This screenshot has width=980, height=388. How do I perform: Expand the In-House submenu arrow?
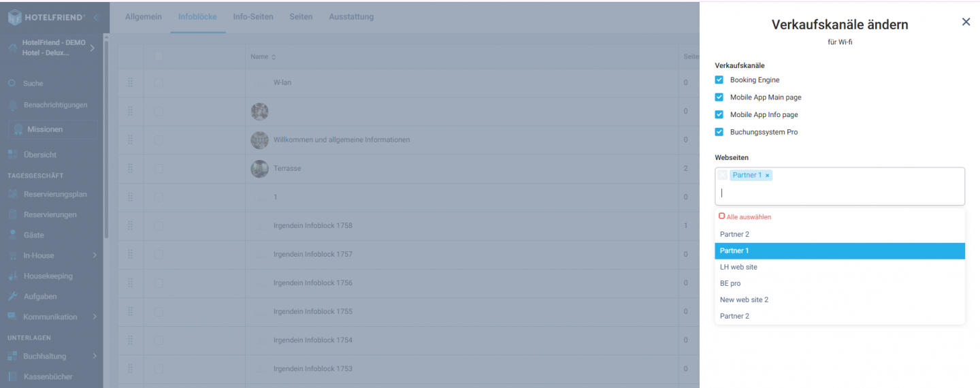[95, 255]
